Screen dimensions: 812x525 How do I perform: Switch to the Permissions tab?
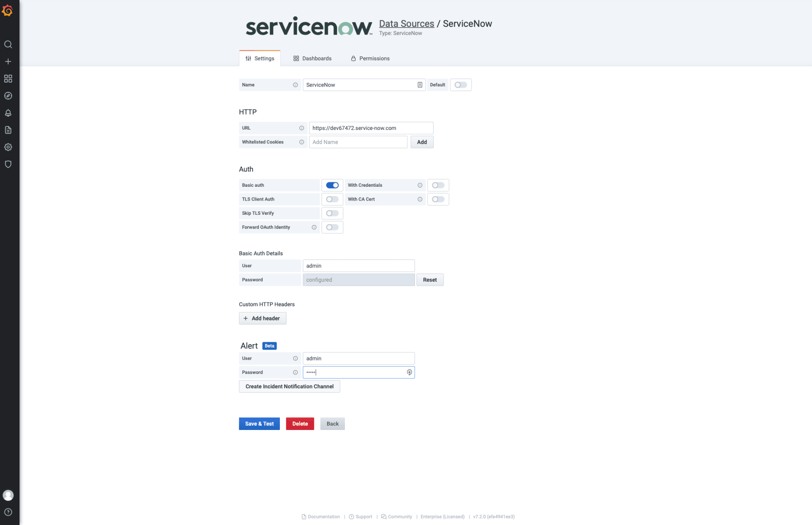370,58
